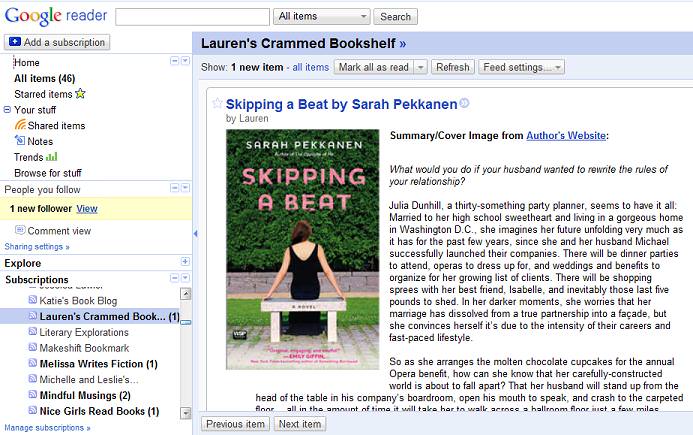This screenshot has width=693, height=435.
Task: Open Subscriptions options dropdown
Action: tap(185, 278)
